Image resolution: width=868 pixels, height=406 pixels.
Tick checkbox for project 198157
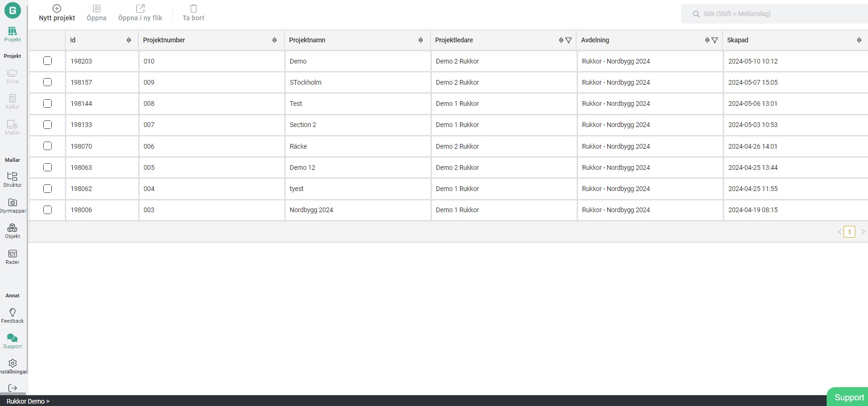(x=47, y=82)
